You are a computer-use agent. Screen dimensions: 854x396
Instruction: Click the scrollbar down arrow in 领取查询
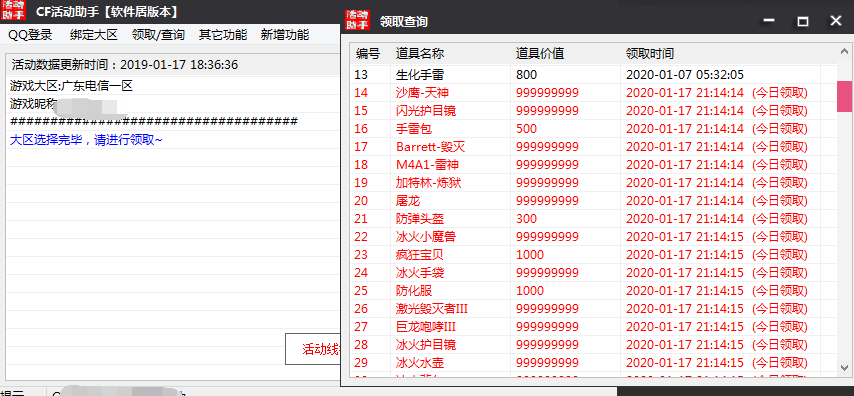[844, 367]
